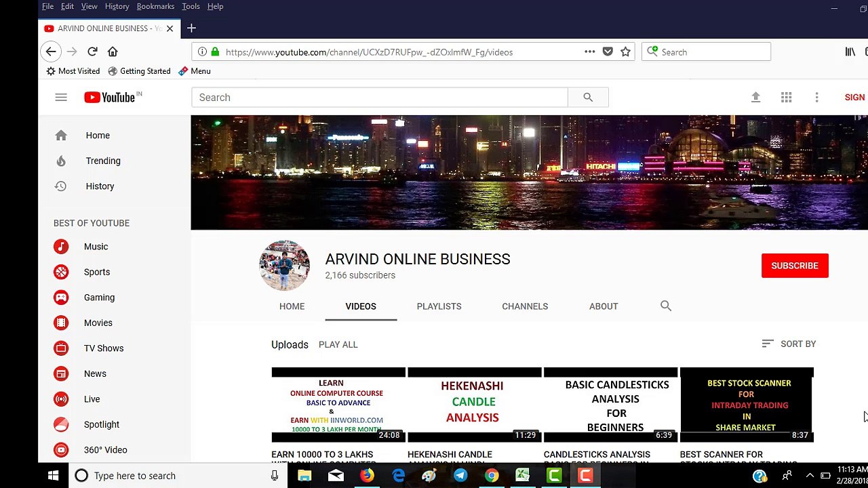The image size is (868, 488).
Task: Save page to Pocket
Action: [608, 52]
